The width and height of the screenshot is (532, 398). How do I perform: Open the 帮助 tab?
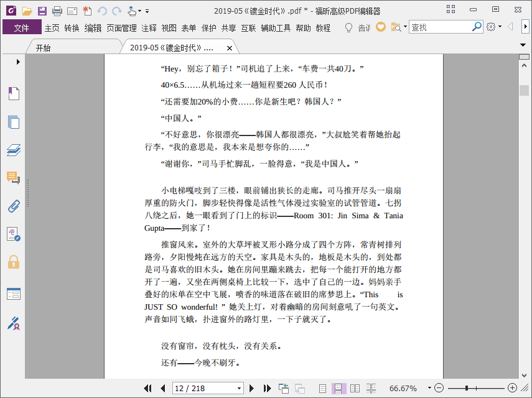coord(303,28)
